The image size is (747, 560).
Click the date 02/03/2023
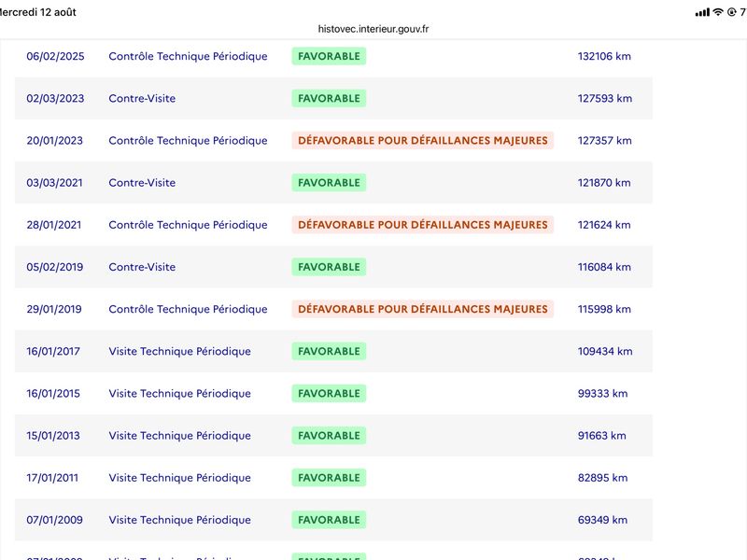[x=55, y=99]
